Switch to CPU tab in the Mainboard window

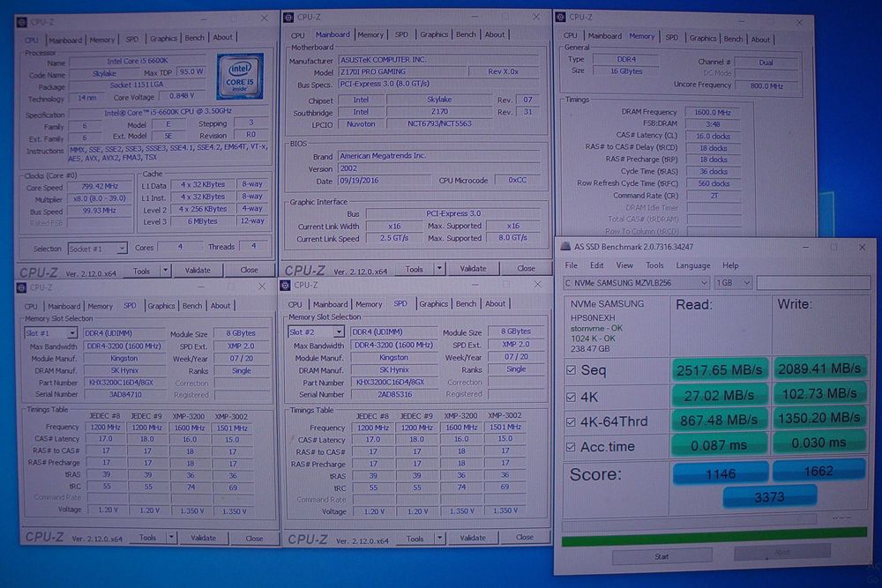click(x=297, y=35)
